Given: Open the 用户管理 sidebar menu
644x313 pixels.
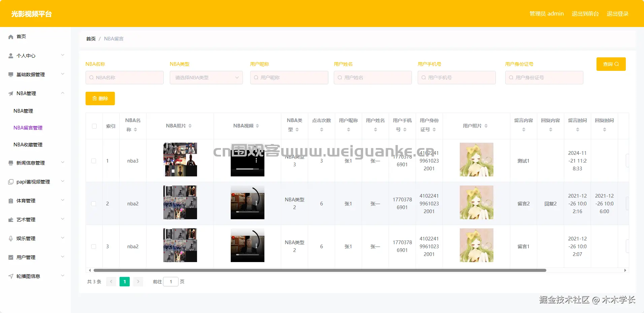Looking at the screenshot, I should (35, 257).
